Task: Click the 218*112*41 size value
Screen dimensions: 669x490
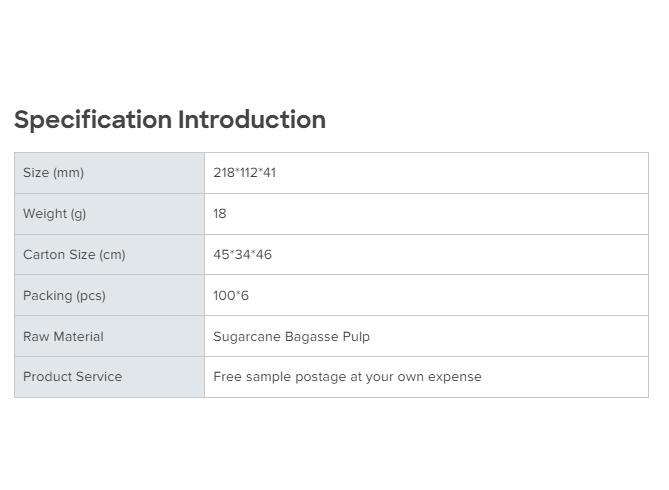Action: click(245, 173)
